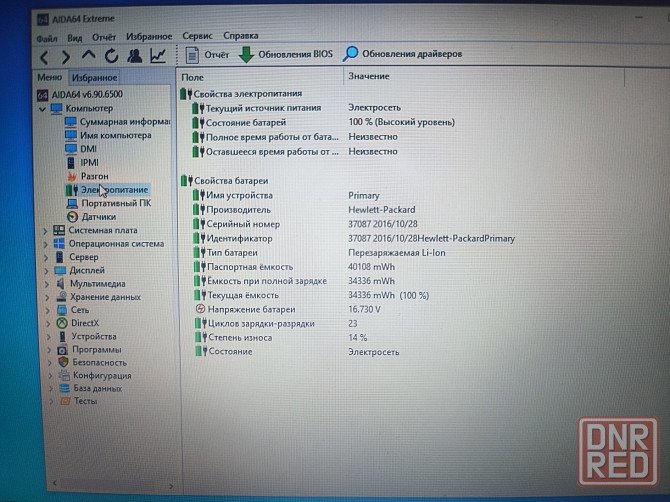Expand the Сеть node arrow

point(46,310)
